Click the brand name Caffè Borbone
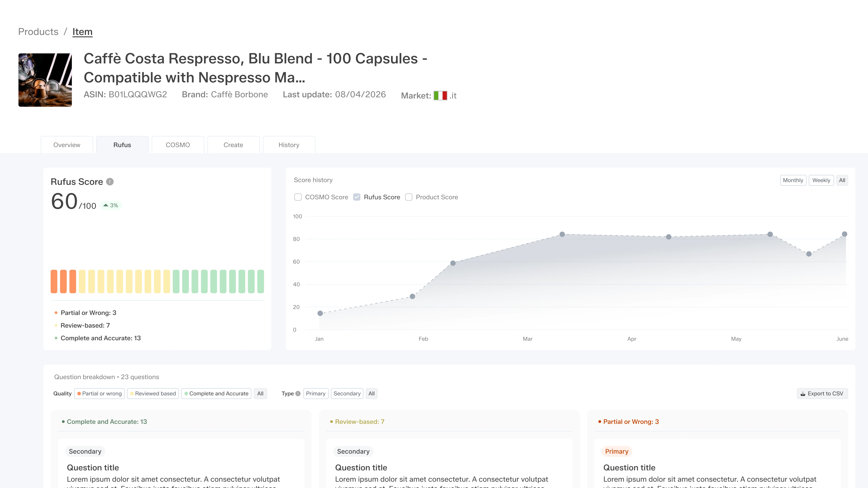The height and width of the screenshot is (488, 868). (239, 95)
